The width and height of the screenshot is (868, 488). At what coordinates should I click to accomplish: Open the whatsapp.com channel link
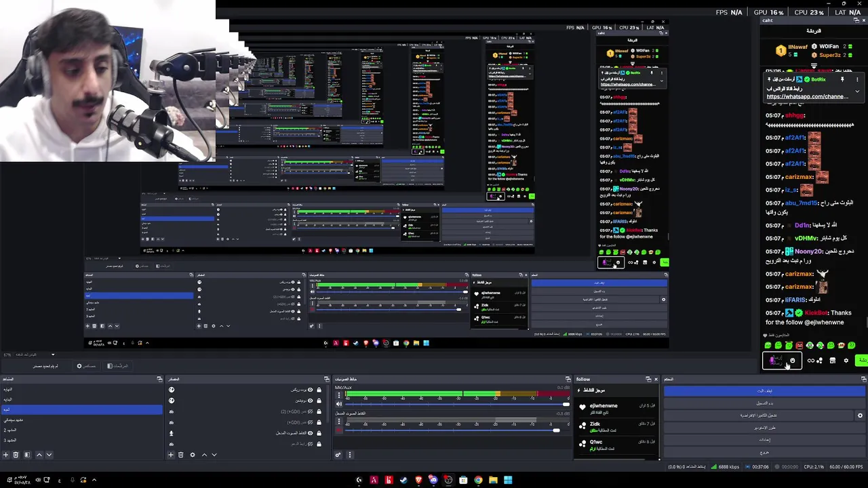(808, 96)
